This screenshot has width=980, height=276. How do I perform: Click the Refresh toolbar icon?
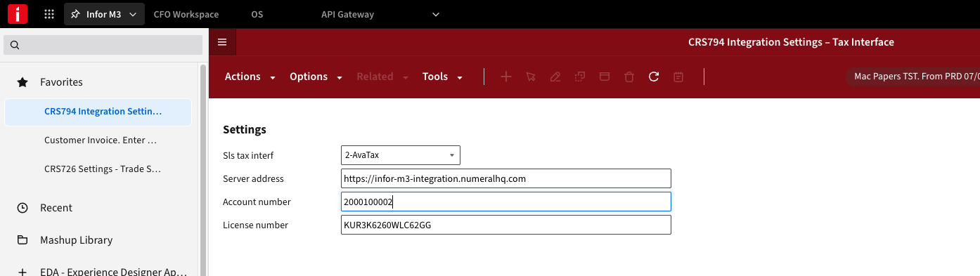click(x=654, y=77)
